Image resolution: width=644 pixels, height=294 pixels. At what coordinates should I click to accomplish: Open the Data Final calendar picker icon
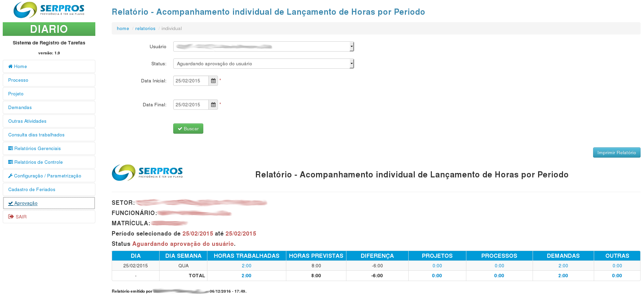click(x=213, y=105)
